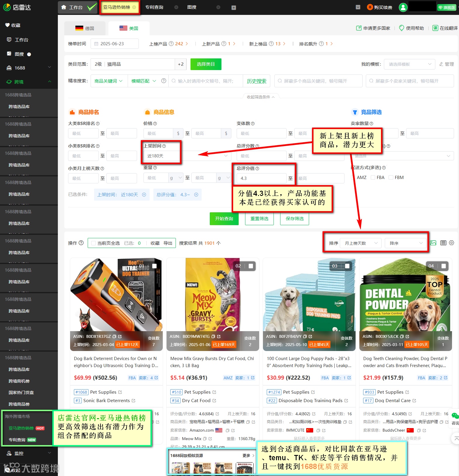The image size is (459, 476).
Task: Expand the 监控 sidebar menu
Action: tap(29, 454)
